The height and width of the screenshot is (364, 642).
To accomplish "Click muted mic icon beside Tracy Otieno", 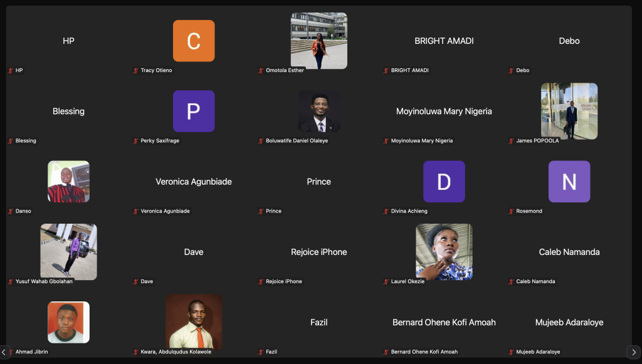I will 135,71.
